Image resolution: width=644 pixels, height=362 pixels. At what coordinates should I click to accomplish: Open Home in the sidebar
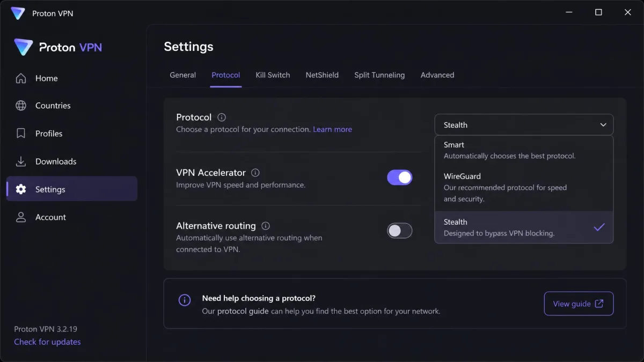[72, 78]
